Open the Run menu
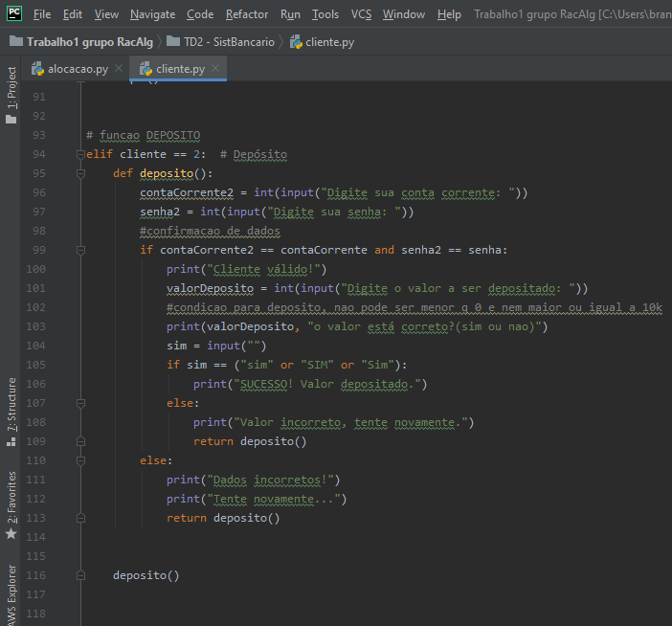Screen dimensions: 672x626 (x=290, y=14)
